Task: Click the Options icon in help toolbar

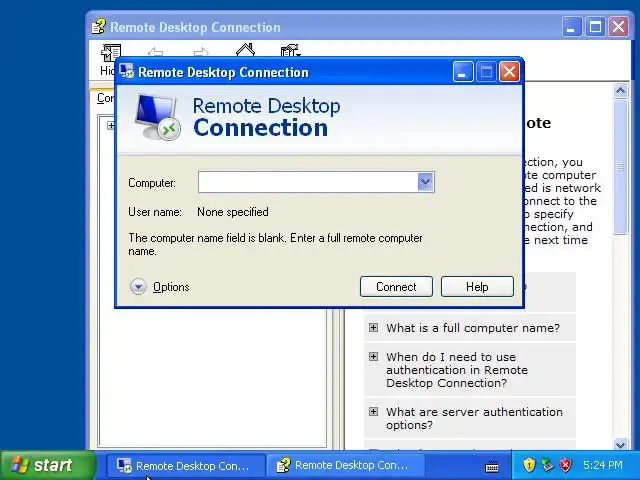Action: [x=290, y=51]
